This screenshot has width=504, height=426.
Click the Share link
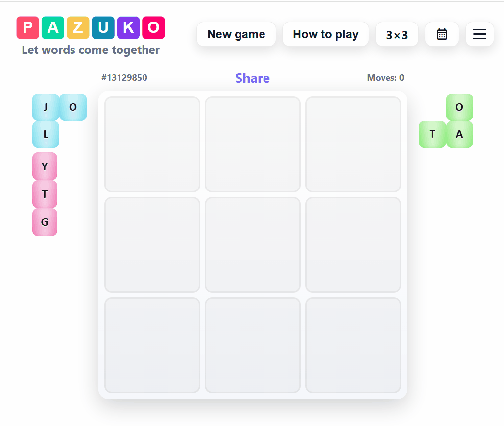(252, 78)
